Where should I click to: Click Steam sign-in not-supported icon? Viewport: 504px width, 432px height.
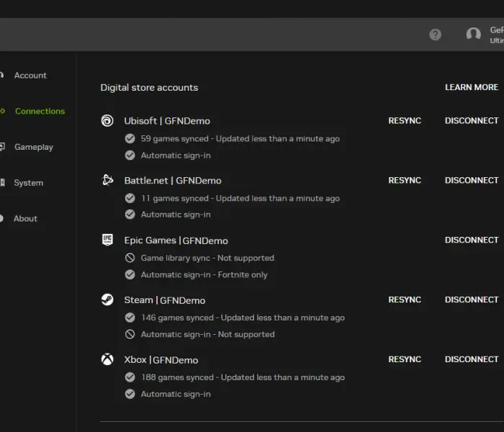[130, 334]
